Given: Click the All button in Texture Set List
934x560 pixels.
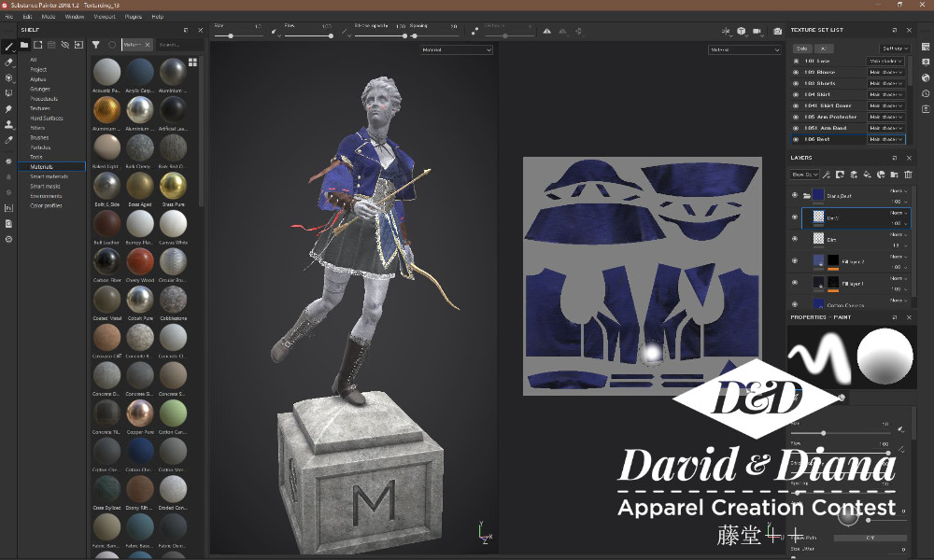Looking at the screenshot, I should 823,49.
